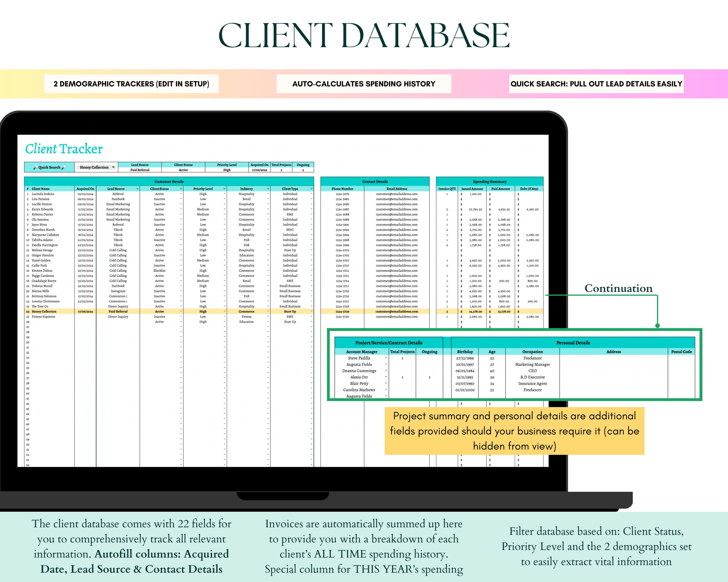This screenshot has width=728, height=582.
Task: Open the filter icon on Industry column
Action: pos(268,189)
